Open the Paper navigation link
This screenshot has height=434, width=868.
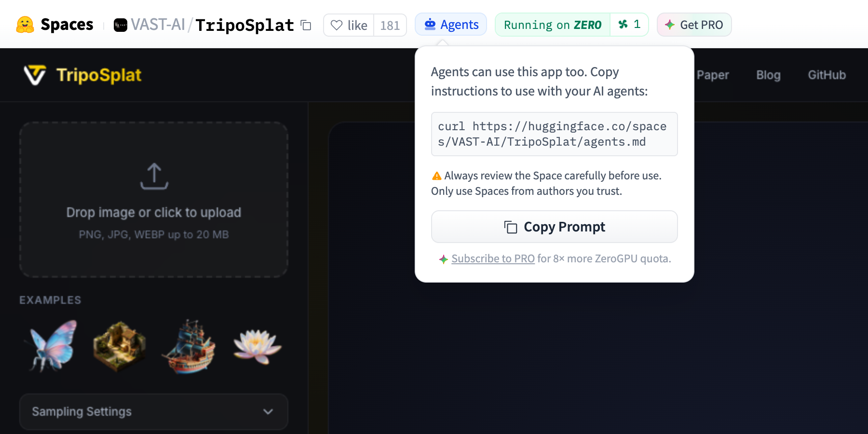(x=713, y=75)
